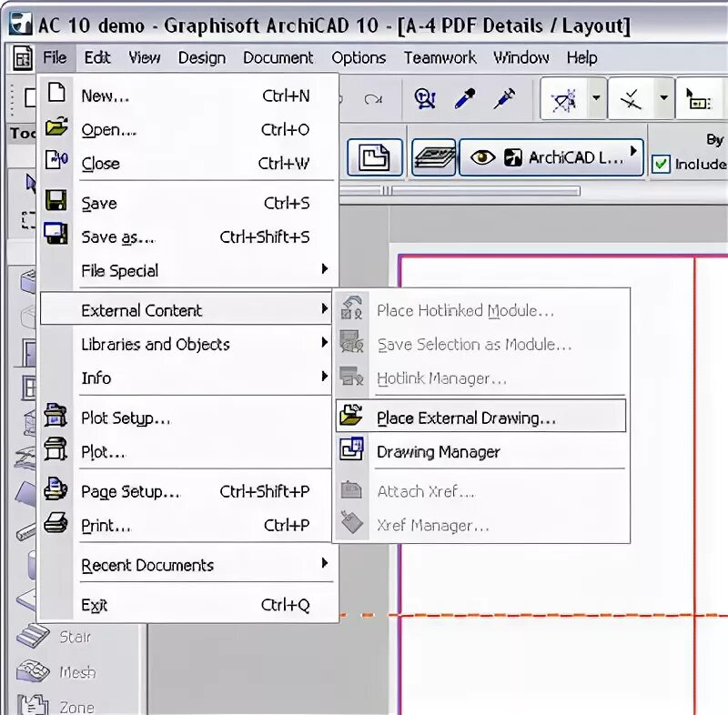
Task: Click the New document icon in File menu
Action: click(56, 93)
